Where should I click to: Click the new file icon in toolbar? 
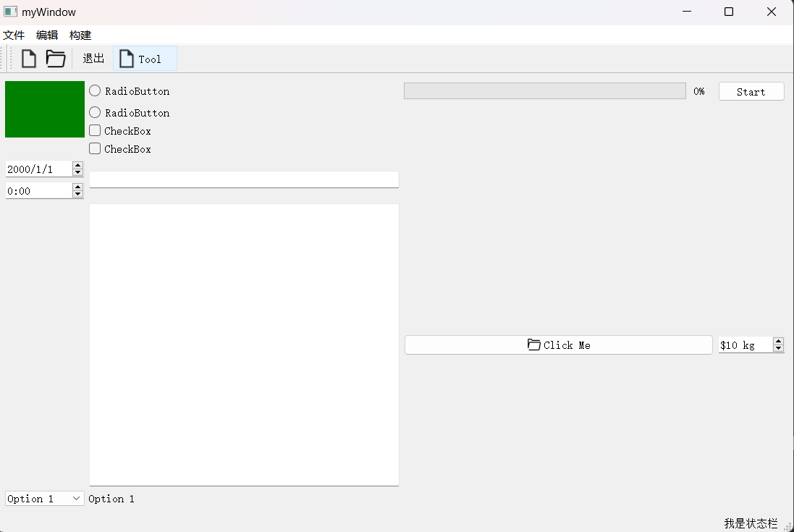29,59
